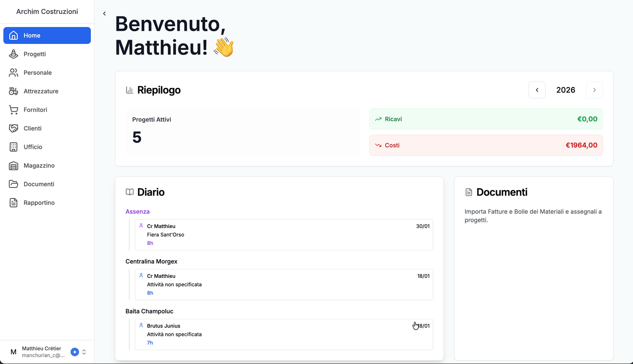Click the Attrezzature equipment icon
The height and width of the screenshot is (364, 633).
point(13,91)
